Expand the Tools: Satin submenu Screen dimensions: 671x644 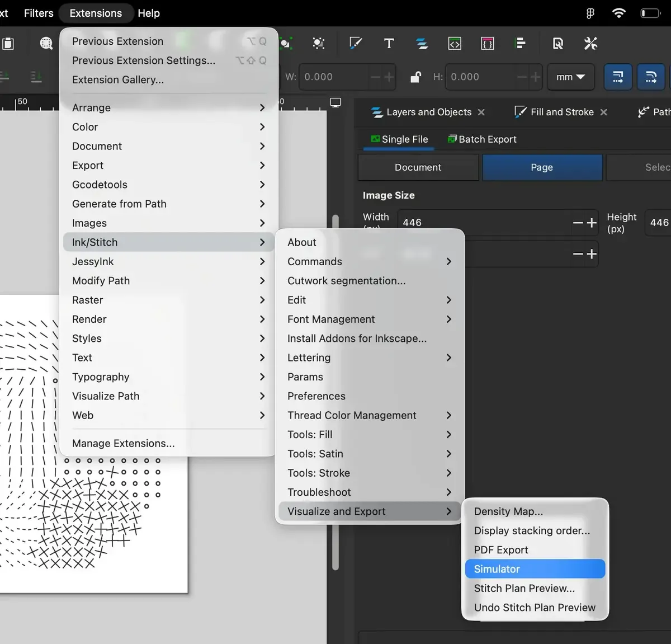click(x=370, y=454)
